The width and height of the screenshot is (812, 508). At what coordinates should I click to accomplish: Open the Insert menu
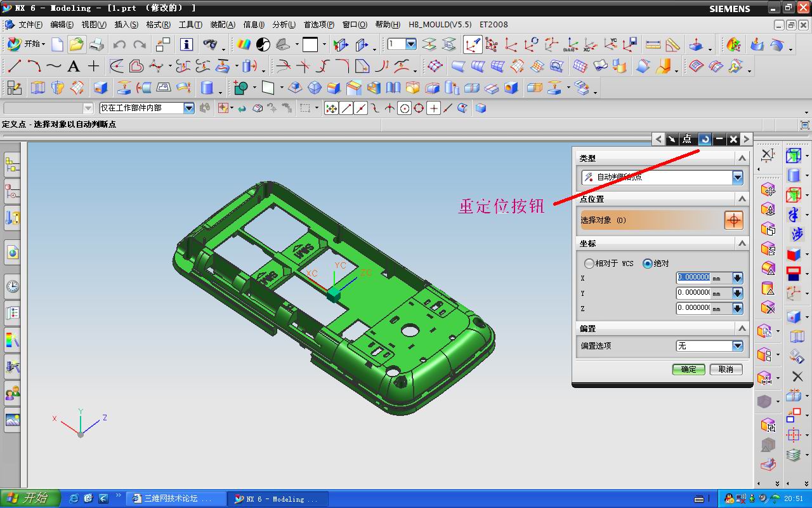point(126,25)
